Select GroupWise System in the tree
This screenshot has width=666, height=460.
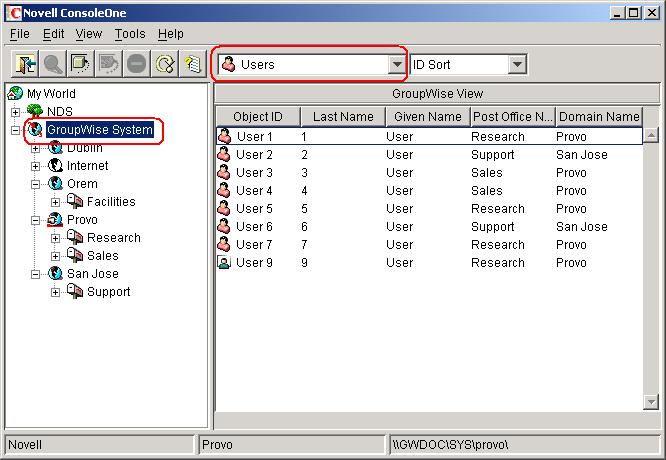coord(100,130)
